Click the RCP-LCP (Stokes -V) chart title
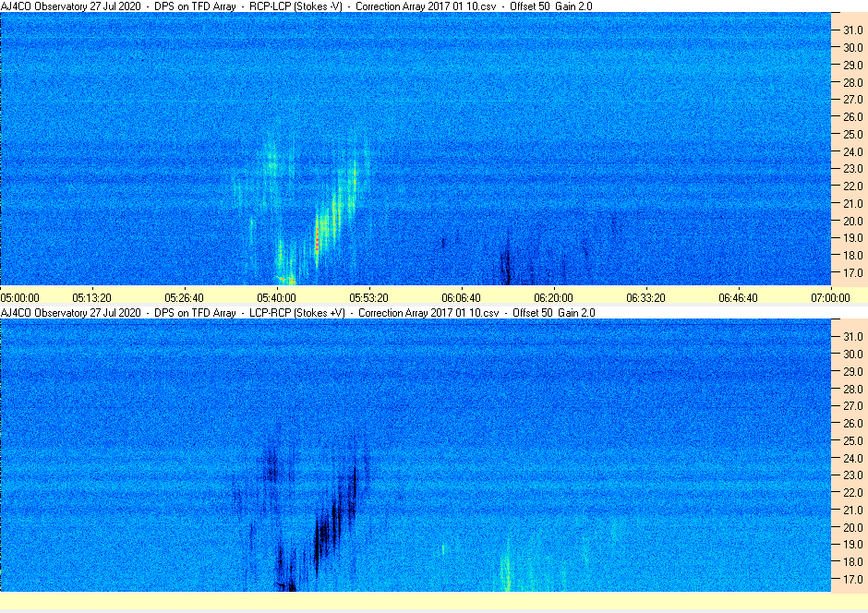 [296, 6]
